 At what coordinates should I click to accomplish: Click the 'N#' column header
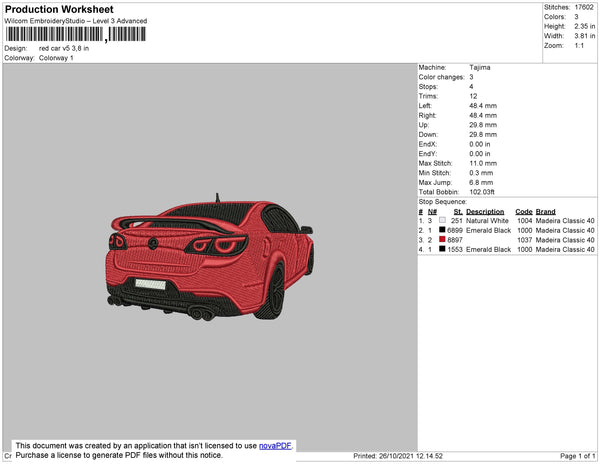432,212
